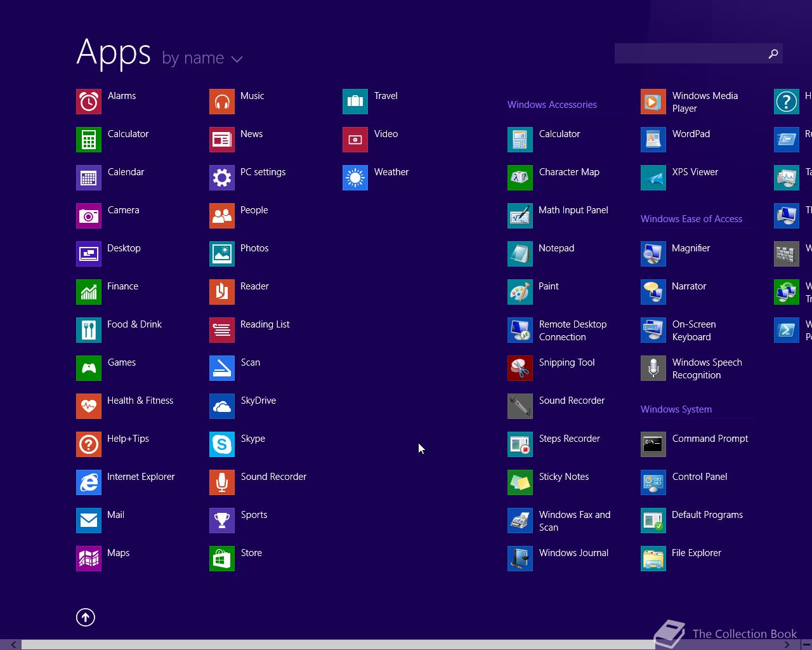The width and height of the screenshot is (812, 650).
Task: Open the People app icon
Action: (x=222, y=216)
